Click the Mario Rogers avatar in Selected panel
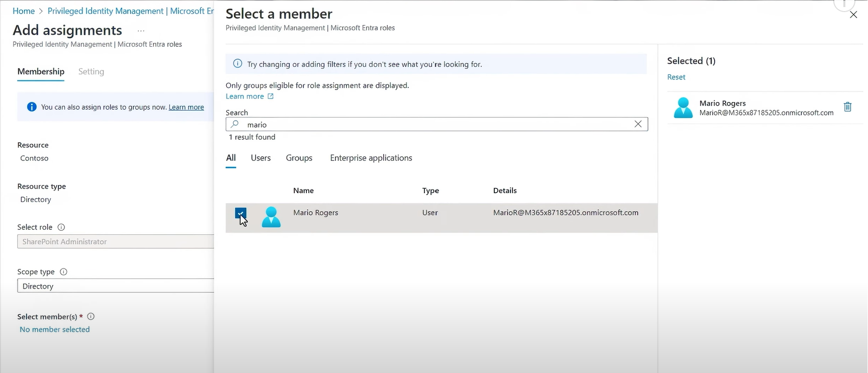Viewport: 868px width, 373px height. pos(683,108)
